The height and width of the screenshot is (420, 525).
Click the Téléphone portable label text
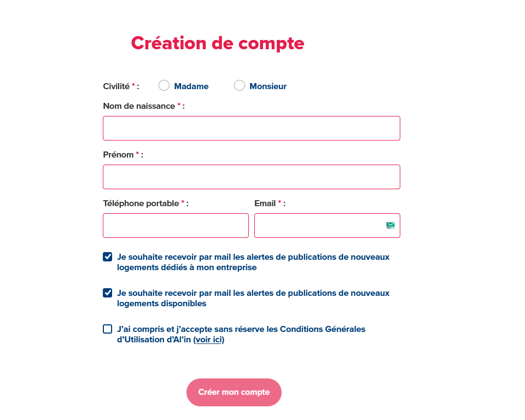click(x=141, y=203)
